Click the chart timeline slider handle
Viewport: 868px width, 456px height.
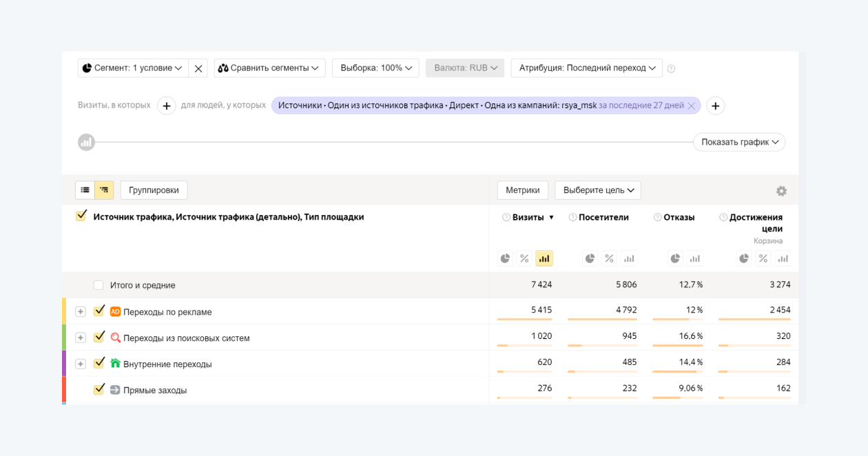click(86, 143)
